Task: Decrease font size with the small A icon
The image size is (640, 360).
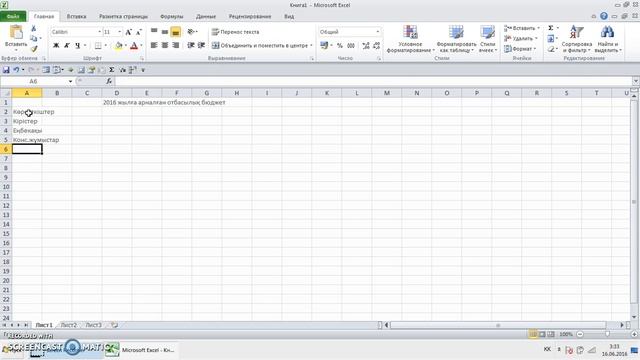Action: click(138, 32)
